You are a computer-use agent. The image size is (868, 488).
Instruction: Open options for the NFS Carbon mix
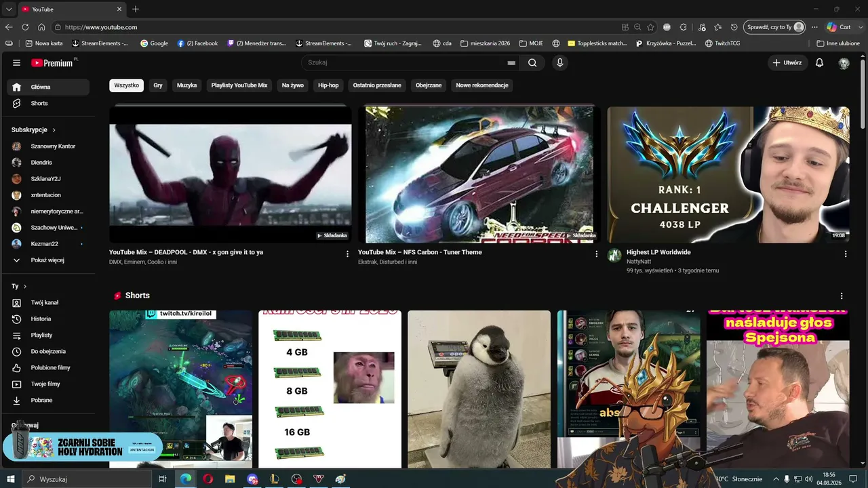click(597, 254)
